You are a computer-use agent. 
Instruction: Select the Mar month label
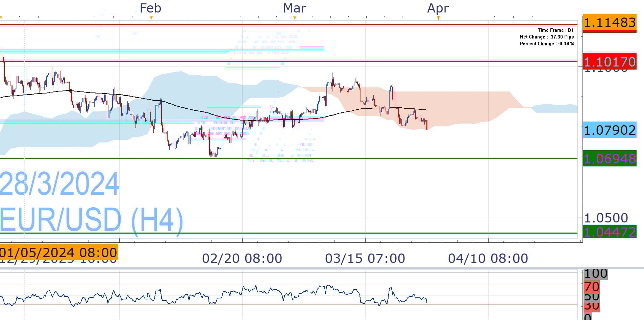[294, 8]
